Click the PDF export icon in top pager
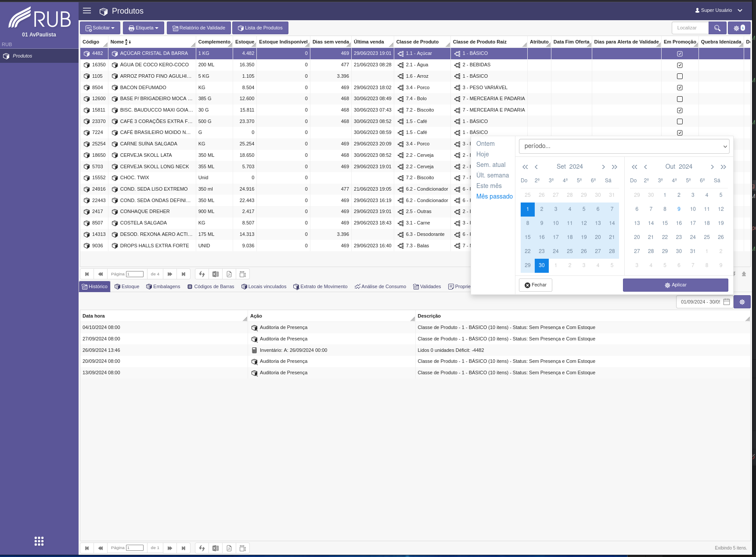Viewport: 756px width, 557px height. coord(229,274)
